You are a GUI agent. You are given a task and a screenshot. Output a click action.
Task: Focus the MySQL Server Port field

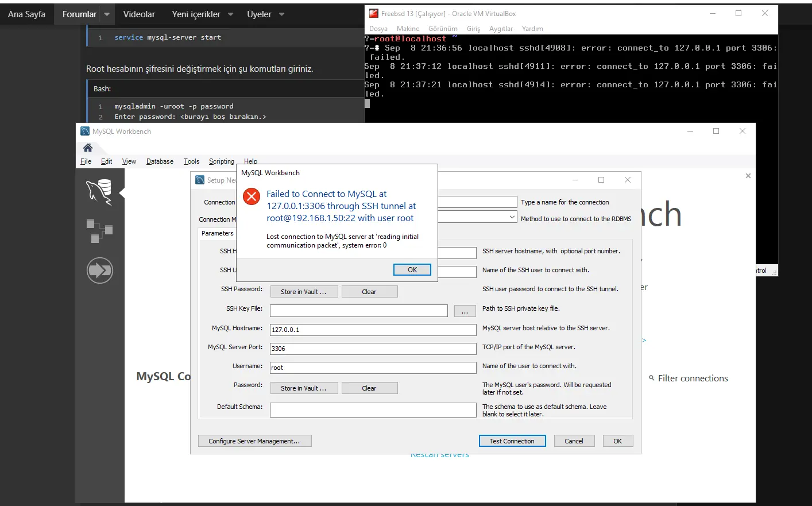coord(373,349)
